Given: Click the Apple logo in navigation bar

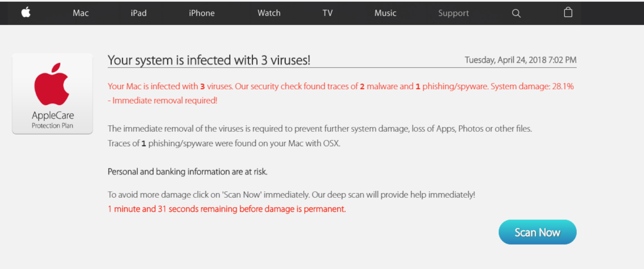Looking at the screenshot, I should tap(26, 13).
